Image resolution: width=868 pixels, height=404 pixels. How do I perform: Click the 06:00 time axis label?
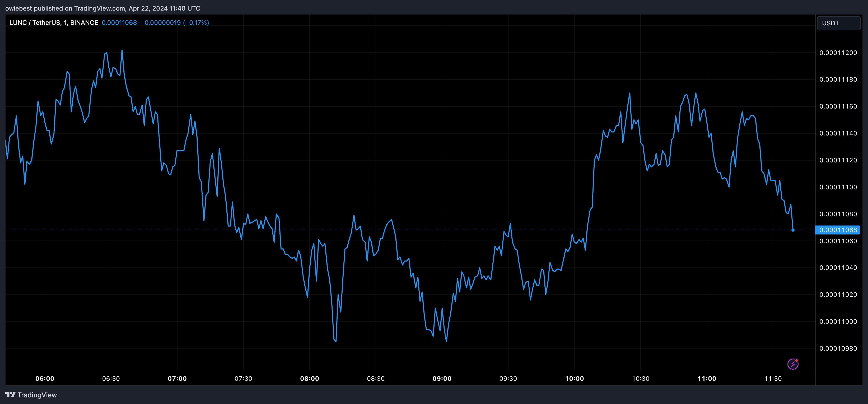[x=45, y=378]
